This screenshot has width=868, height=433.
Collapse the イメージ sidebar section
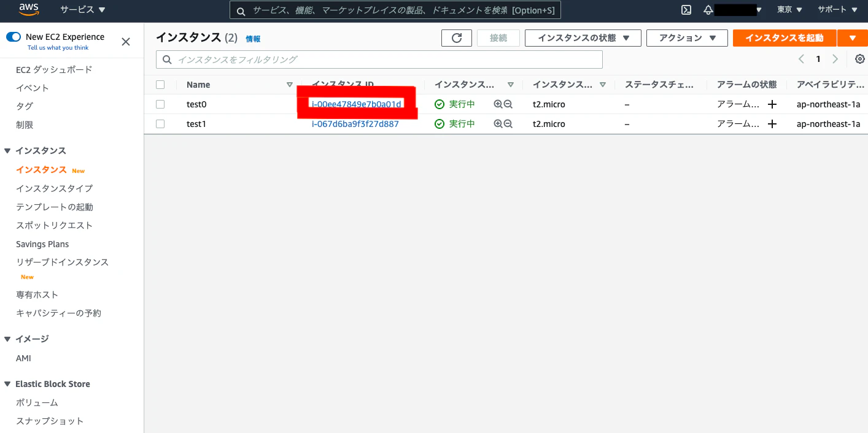tap(7, 339)
